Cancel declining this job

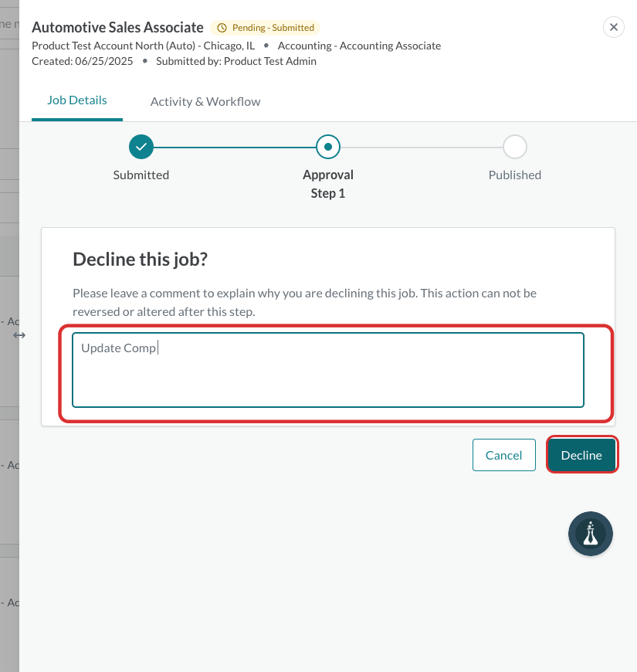click(503, 455)
